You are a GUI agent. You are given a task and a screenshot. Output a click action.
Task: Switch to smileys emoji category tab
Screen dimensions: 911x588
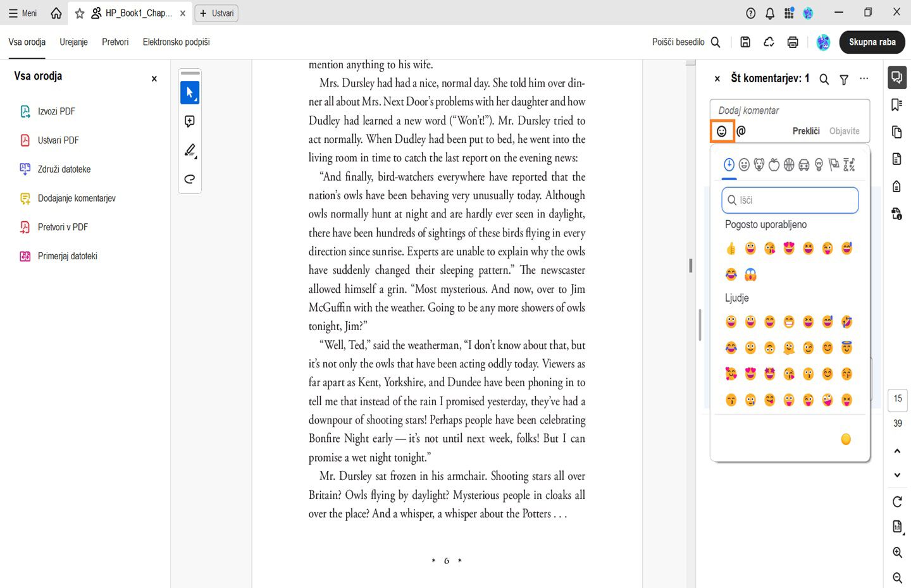tap(744, 165)
